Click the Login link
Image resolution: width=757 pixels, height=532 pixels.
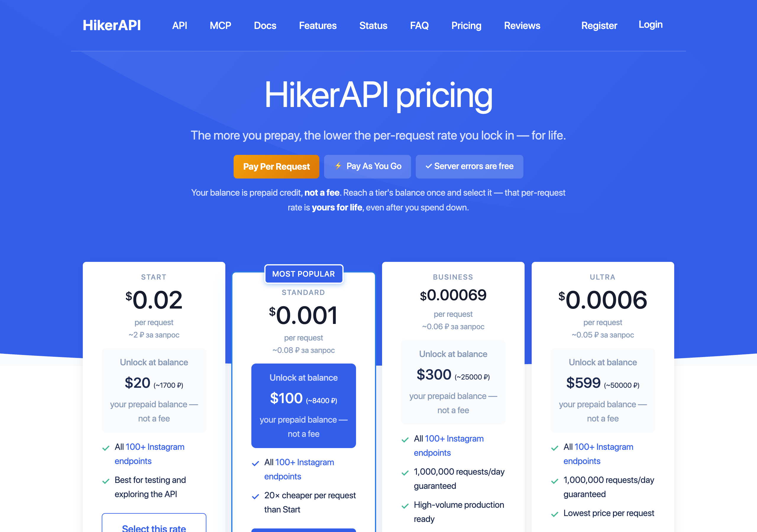click(x=651, y=25)
